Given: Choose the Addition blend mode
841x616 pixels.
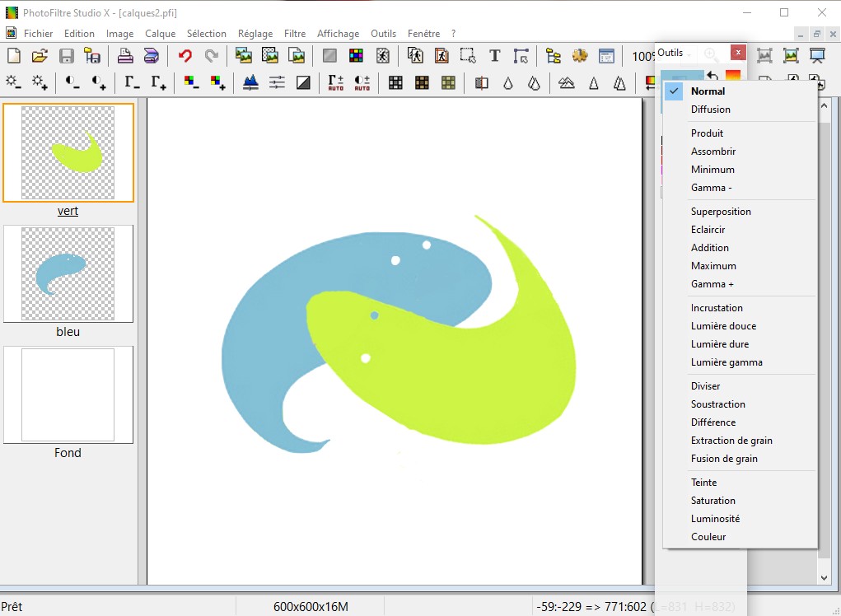Looking at the screenshot, I should (741, 248).
